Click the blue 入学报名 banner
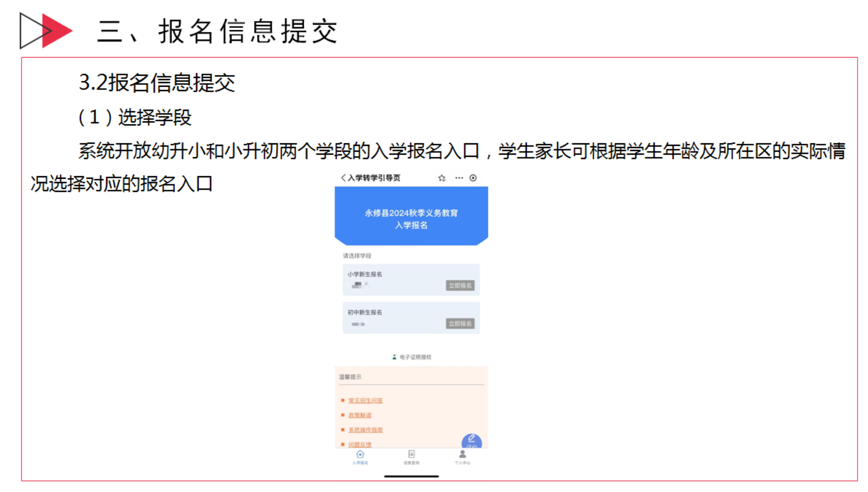The image size is (868, 492). click(x=411, y=216)
